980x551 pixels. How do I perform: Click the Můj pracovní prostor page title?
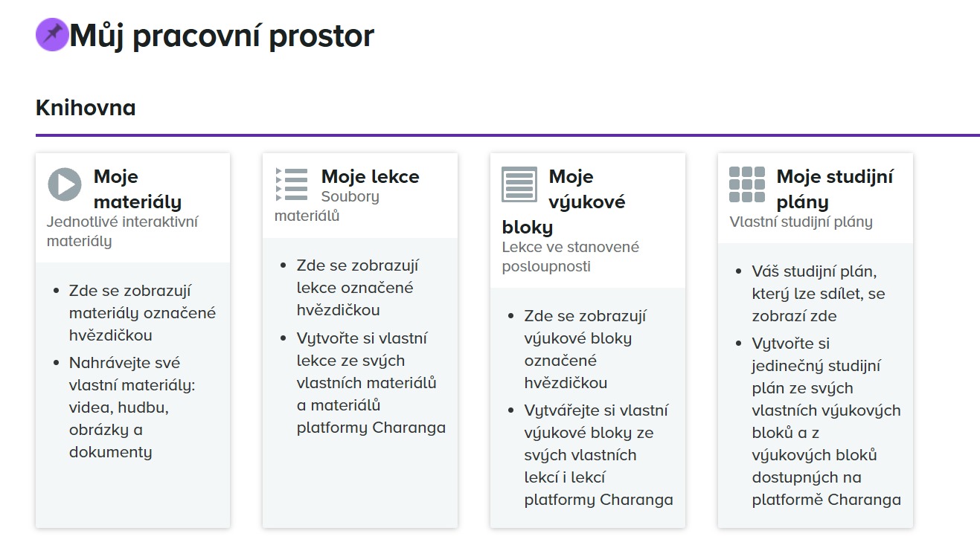[222, 36]
